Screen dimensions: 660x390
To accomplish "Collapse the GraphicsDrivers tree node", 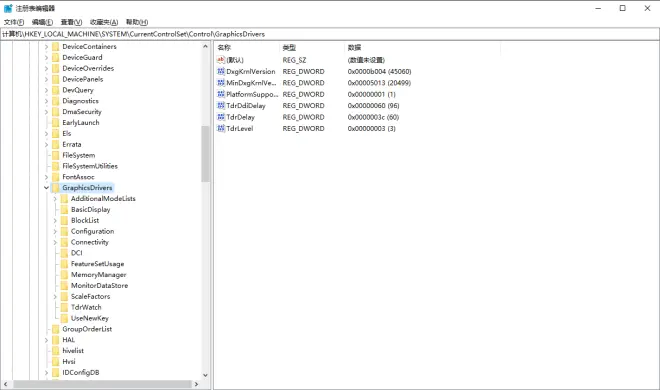I will pos(46,188).
